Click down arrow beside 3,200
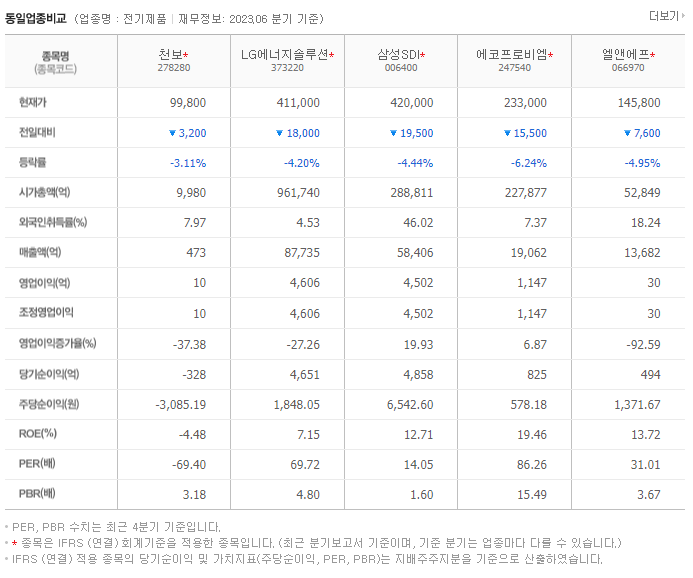This screenshot has height=578, width=693. (x=172, y=133)
